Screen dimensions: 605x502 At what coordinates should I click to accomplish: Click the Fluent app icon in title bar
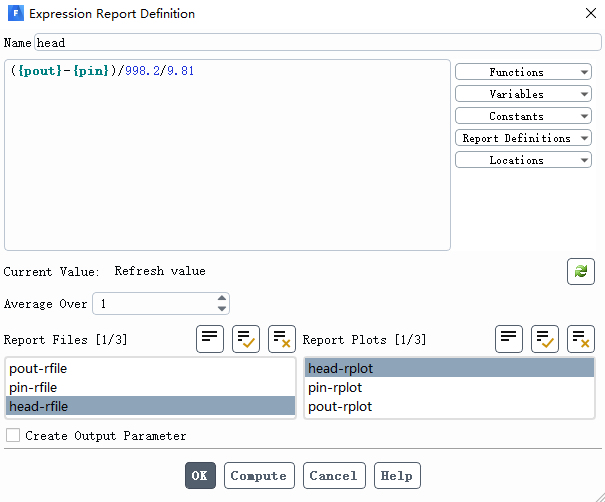16,13
